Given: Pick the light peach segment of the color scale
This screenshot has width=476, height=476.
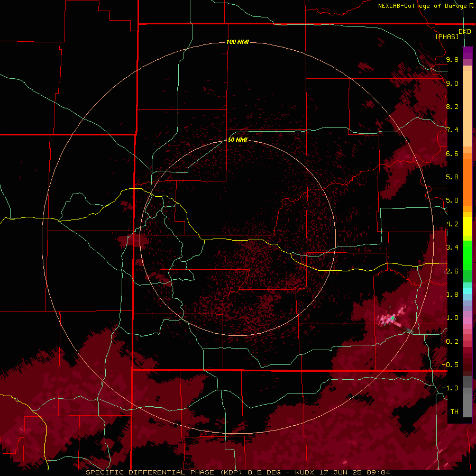Looking at the screenshot, I should 467,108.
